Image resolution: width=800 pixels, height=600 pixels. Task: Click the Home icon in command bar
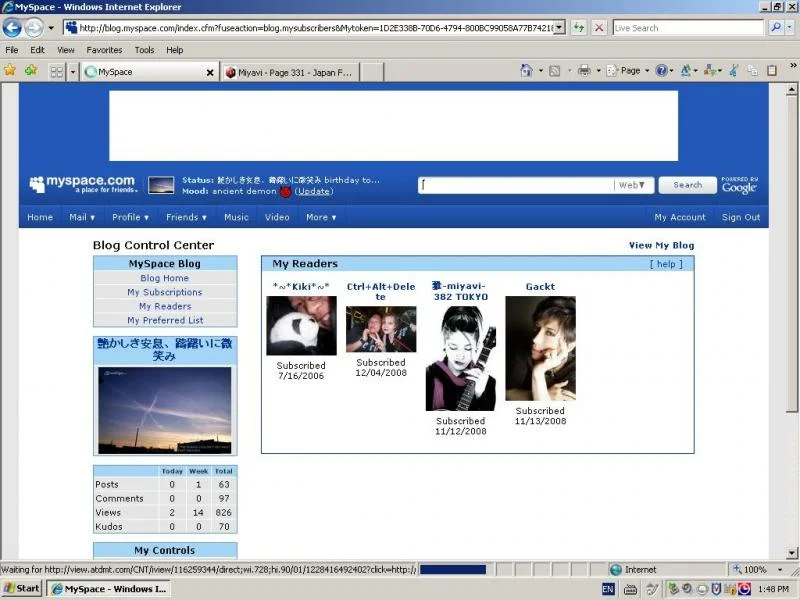526,71
